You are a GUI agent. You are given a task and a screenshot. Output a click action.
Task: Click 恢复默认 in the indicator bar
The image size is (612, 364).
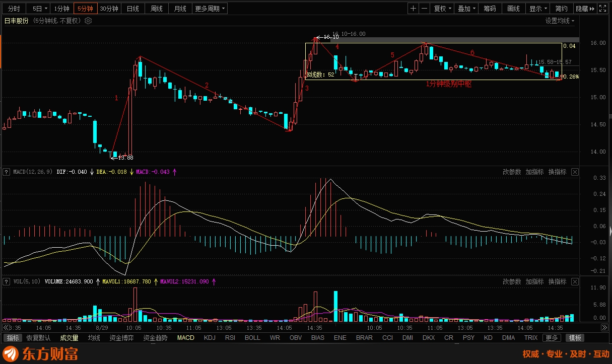39,338
